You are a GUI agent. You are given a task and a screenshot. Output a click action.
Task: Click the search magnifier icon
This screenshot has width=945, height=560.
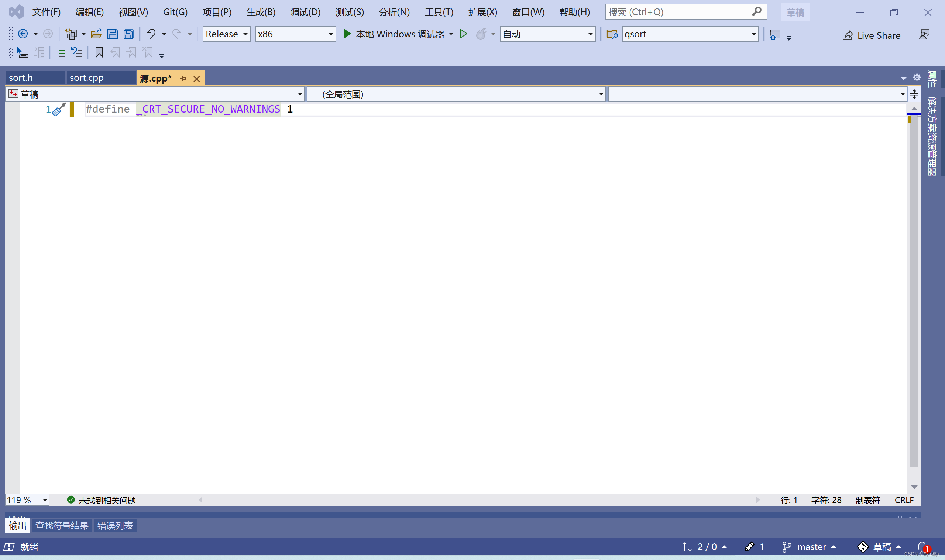coord(756,12)
